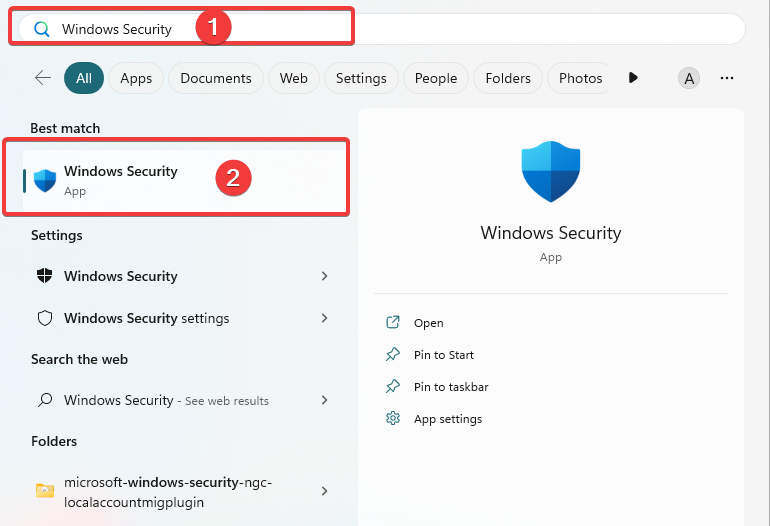The image size is (770, 526).
Task: Click the Best match heading
Action: [65, 128]
